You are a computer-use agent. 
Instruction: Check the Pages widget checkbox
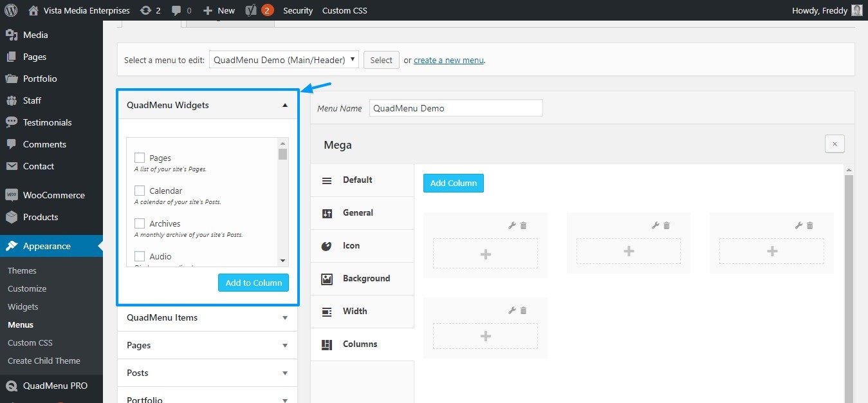[140, 158]
